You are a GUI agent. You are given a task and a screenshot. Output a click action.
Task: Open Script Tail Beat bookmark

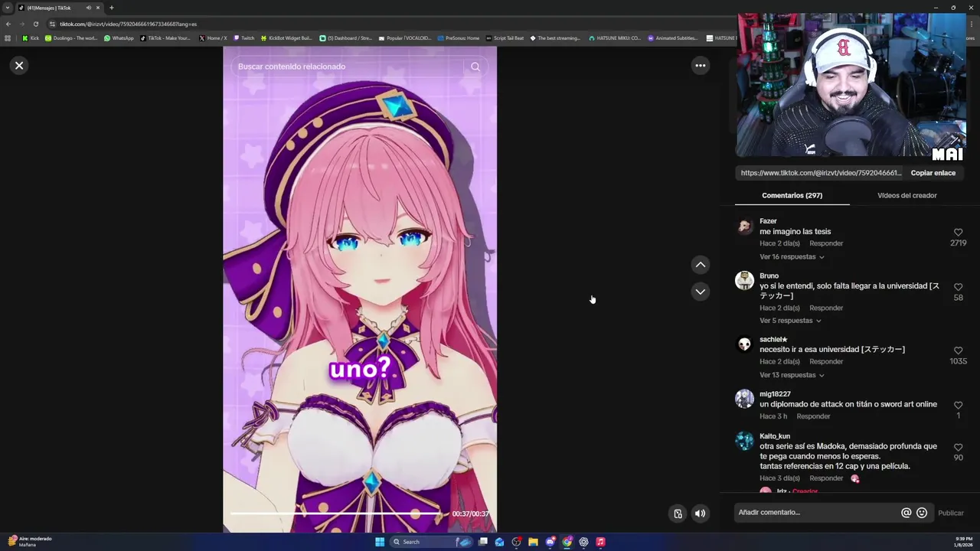505,37
